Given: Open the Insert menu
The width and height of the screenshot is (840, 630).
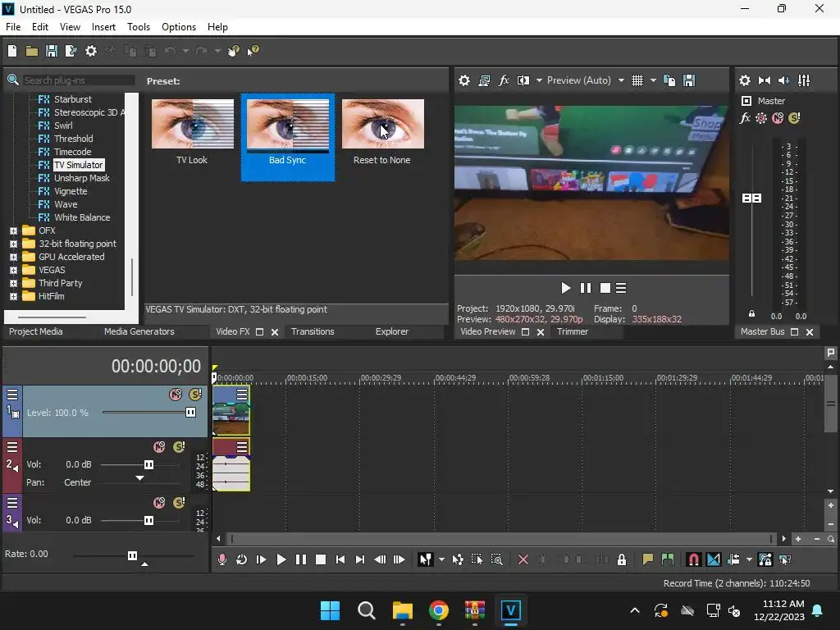Looking at the screenshot, I should coord(103,27).
